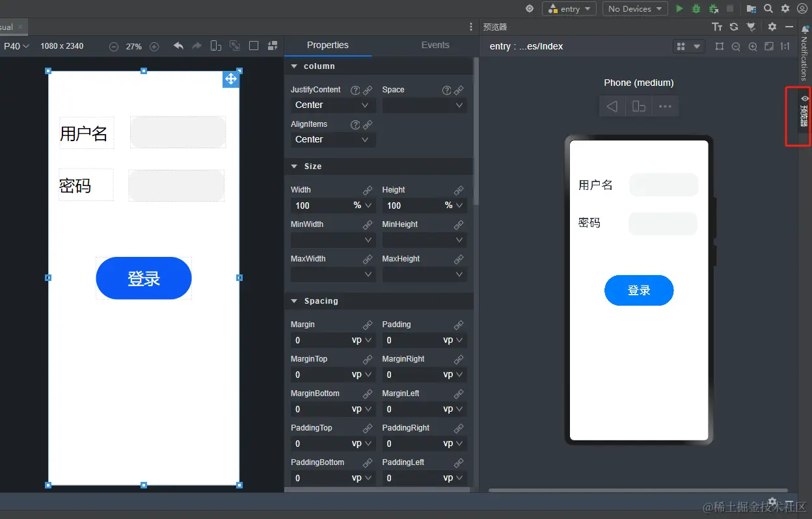Viewport: 812px width, 519px height.
Task: Open the Space dropdown
Action: click(424, 105)
